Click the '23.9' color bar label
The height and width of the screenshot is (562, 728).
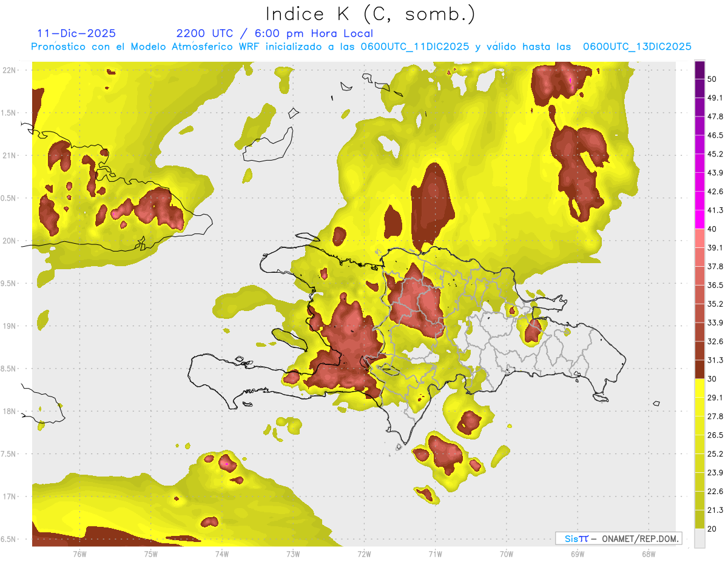(x=715, y=472)
